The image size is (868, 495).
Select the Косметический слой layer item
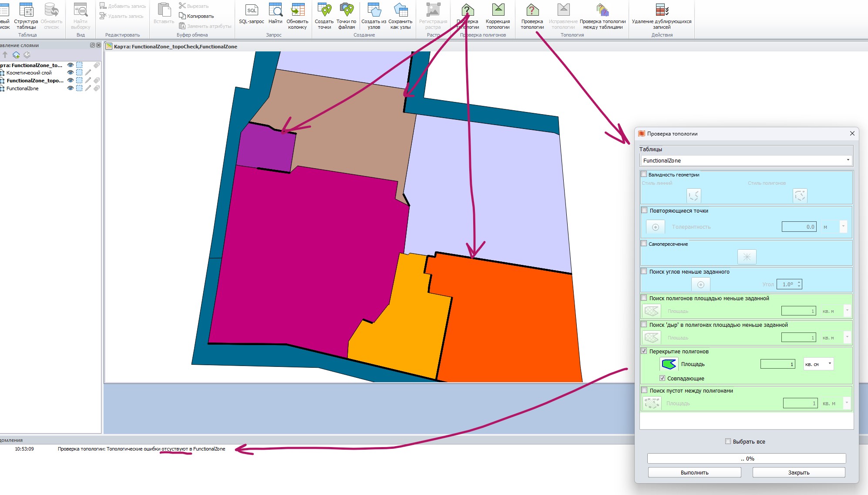[x=29, y=73]
